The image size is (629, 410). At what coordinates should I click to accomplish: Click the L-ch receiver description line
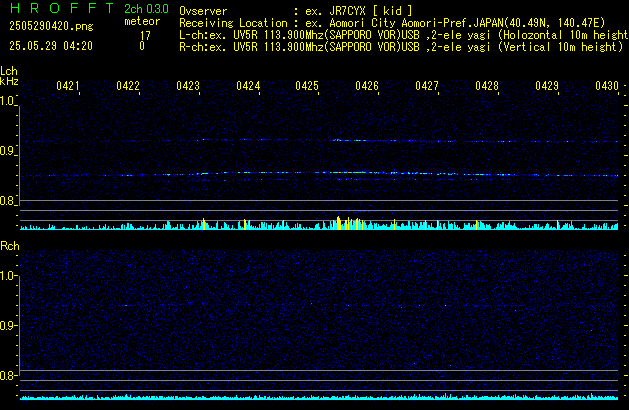[x=404, y=35]
